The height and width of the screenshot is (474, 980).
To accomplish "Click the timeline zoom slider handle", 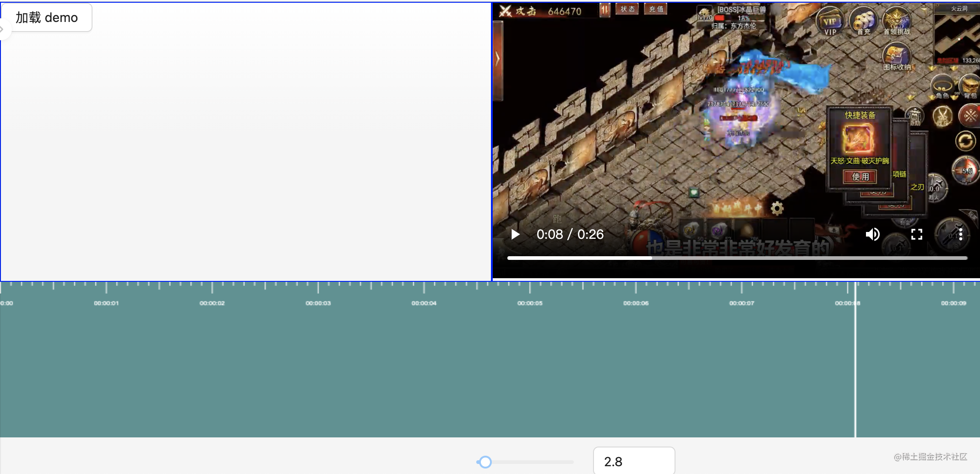I will tap(485, 462).
